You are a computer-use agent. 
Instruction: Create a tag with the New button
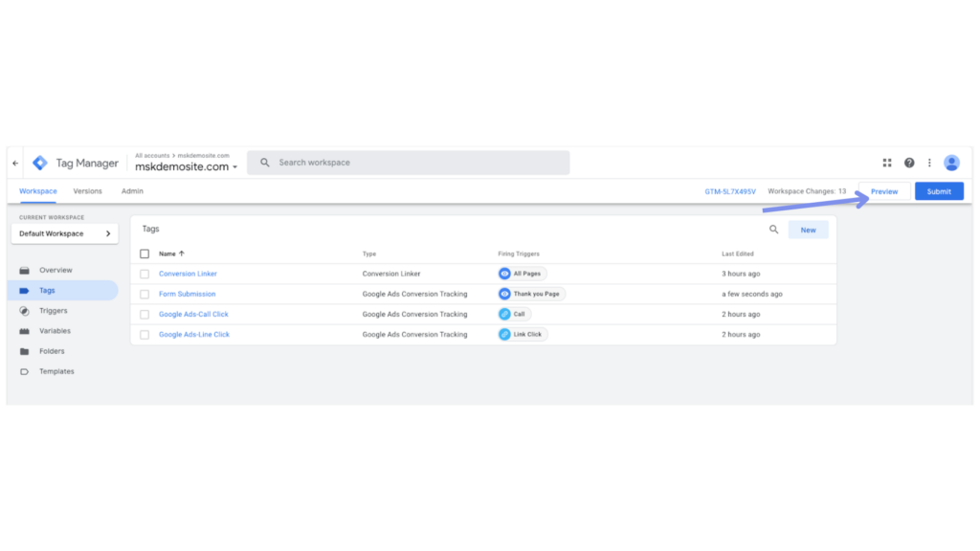pos(808,230)
